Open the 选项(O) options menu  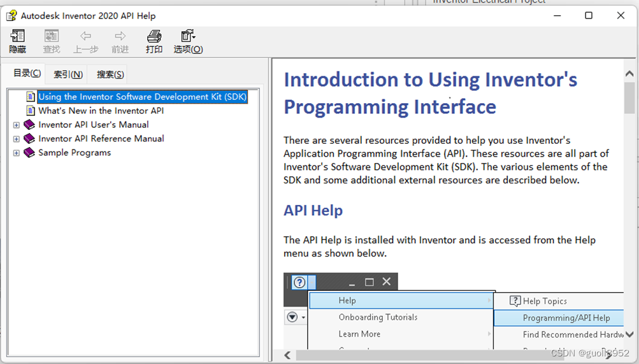coord(188,41)
